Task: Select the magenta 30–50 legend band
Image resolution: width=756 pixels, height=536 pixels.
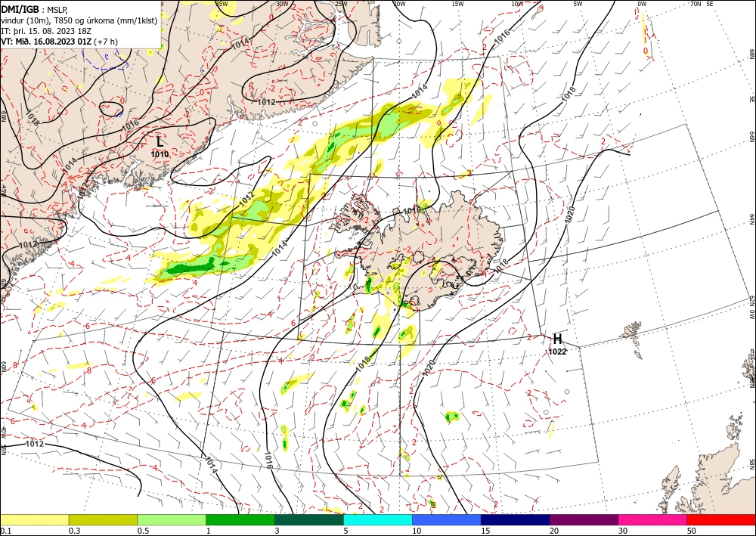Action: pos(653,519)
